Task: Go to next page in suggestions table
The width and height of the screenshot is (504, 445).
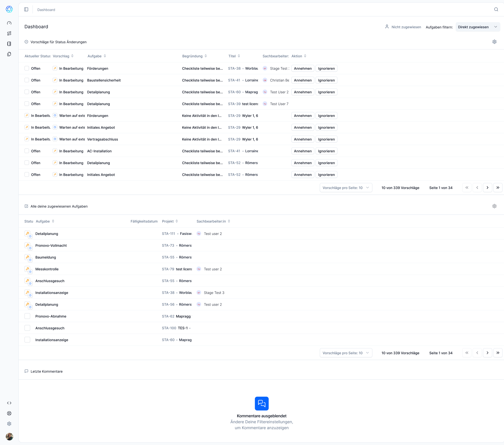Action: [x=487, y=188]
